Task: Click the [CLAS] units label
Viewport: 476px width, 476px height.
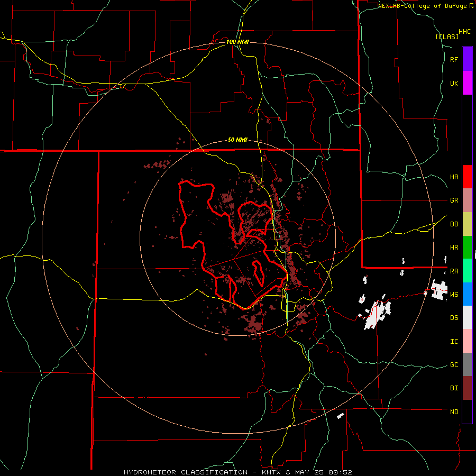Action: tap(447, 37)
